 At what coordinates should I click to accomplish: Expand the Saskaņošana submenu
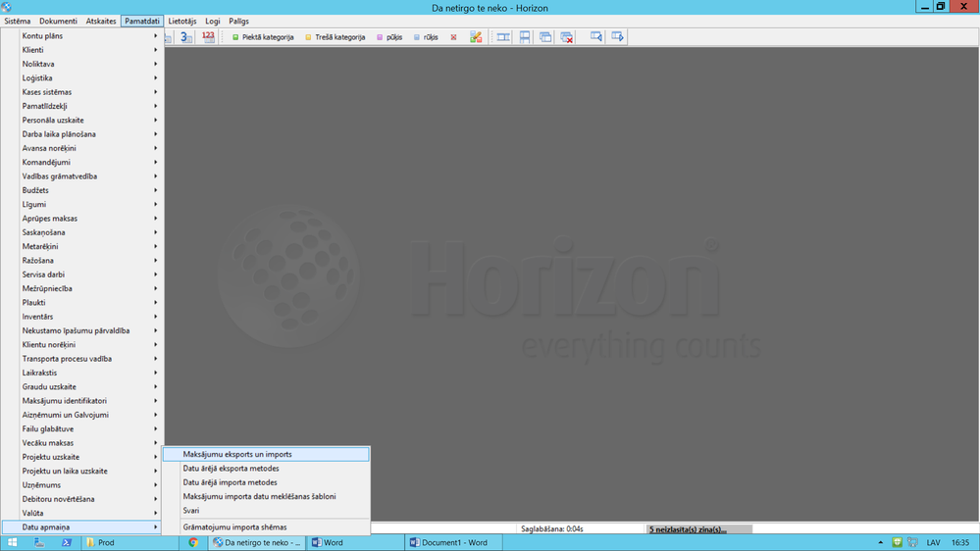81,232
